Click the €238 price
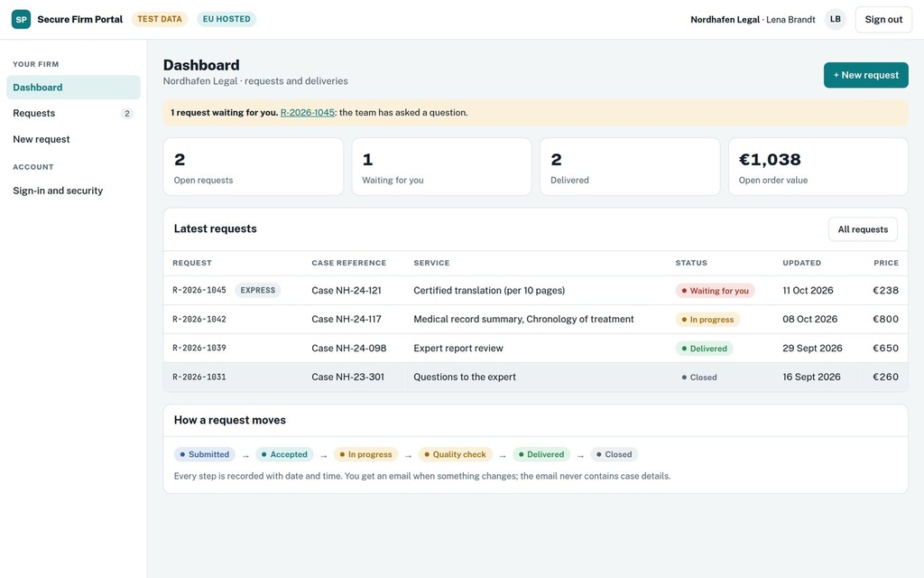924x578 pixels. pyautogui.click(x=885, y=290)
